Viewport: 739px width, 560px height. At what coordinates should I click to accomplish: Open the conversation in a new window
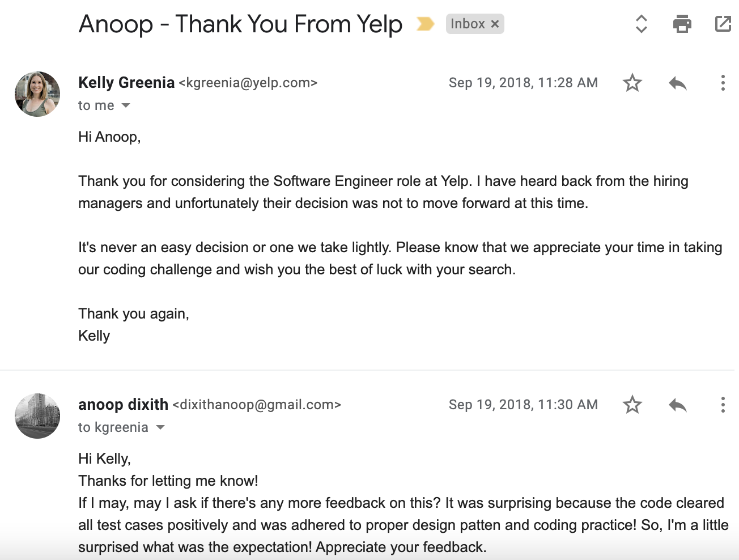point(723,24)
